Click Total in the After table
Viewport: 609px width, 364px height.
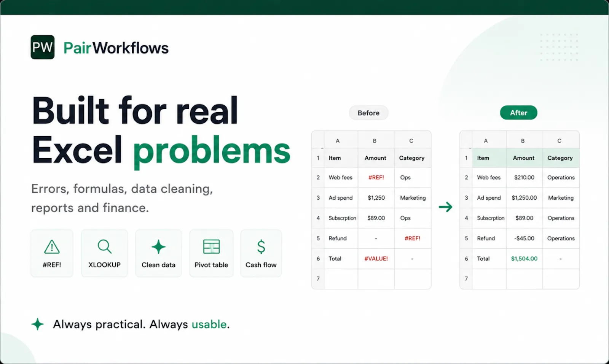pos(483,259)
